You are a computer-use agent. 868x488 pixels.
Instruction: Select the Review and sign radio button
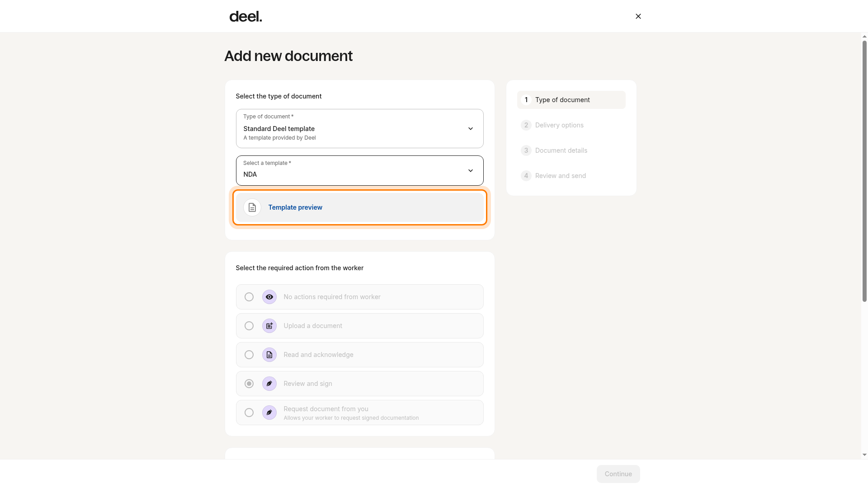click(249, 384)
